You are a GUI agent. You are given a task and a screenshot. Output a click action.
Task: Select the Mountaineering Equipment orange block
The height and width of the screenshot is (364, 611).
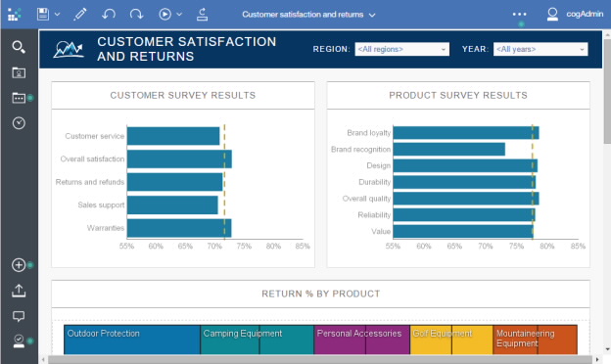point(535,340)
